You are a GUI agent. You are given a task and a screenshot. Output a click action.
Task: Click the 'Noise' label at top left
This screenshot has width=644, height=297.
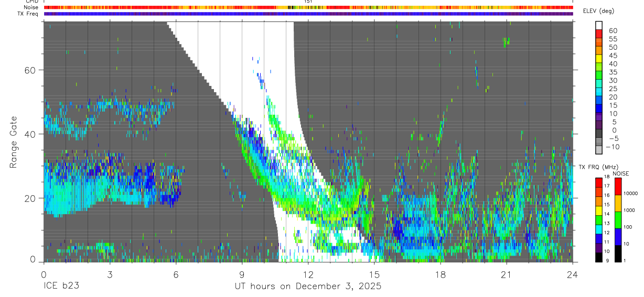coord(31,7)
